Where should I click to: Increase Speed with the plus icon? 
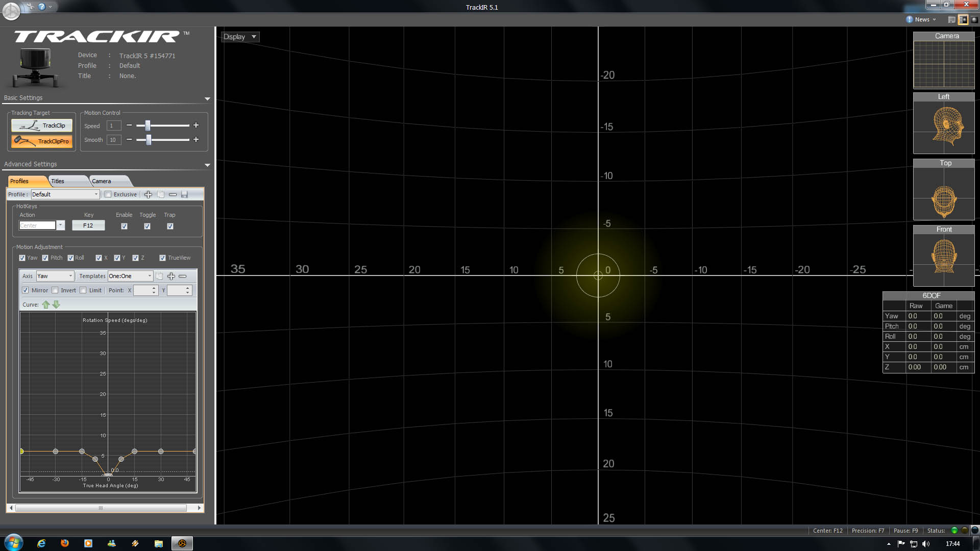coord(195,126)
